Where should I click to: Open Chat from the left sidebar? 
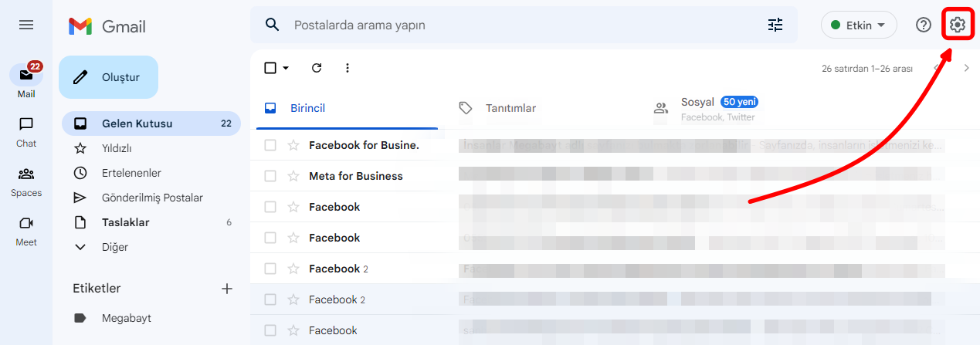[x=26, y=131]
